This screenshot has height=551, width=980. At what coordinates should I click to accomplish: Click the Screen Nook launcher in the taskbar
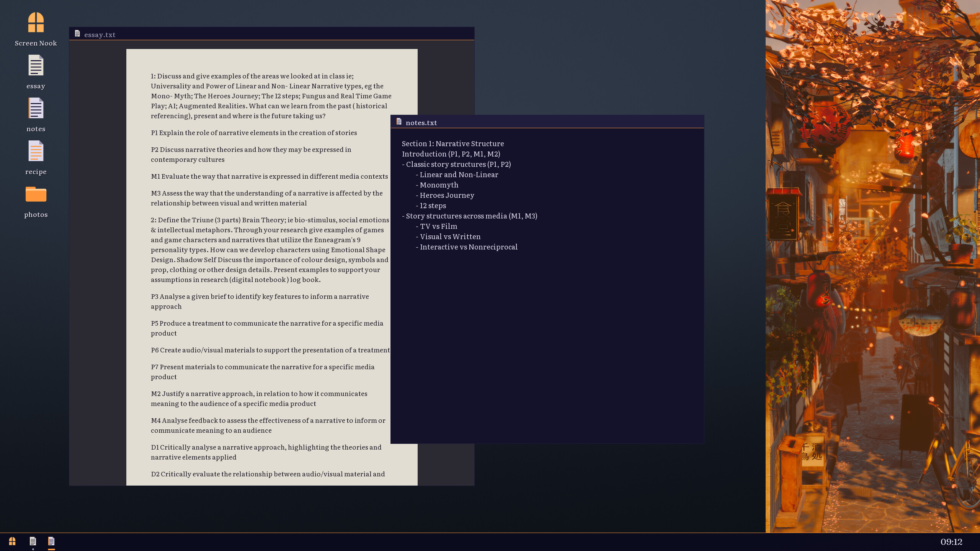[x=12, y=541]
